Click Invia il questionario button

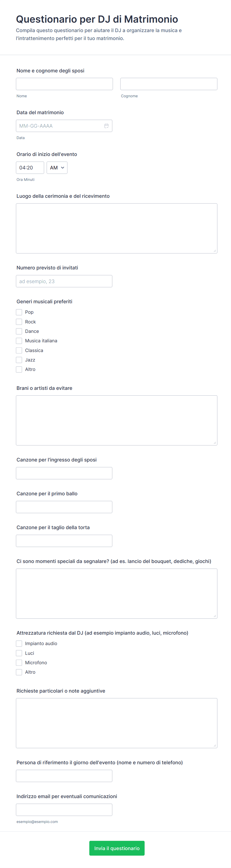click(x=117, y=848)
